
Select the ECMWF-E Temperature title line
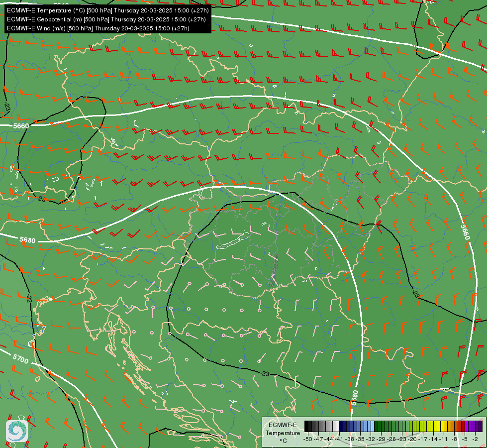click(x=108, y=10)
